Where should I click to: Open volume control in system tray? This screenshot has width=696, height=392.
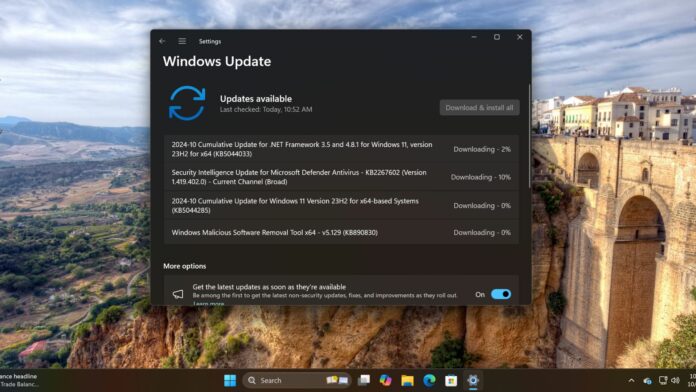[676, 380]
